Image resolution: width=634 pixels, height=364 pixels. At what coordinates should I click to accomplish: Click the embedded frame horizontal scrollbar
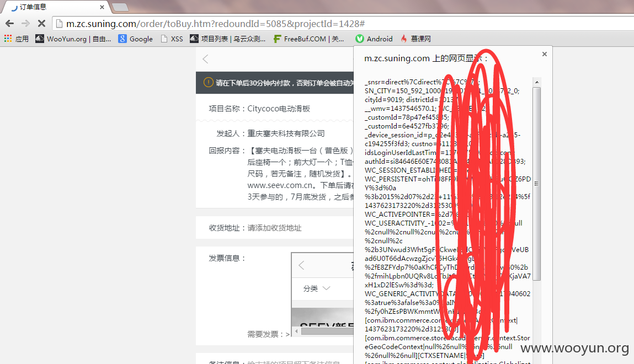click(328, 331)
